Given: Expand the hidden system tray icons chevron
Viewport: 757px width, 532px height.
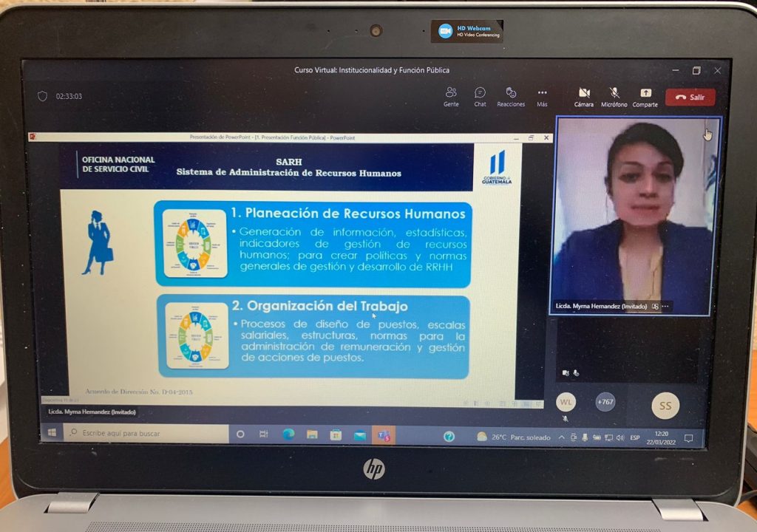Looking at the screenshot, I should pyautogui.click(x=562, y=437).
